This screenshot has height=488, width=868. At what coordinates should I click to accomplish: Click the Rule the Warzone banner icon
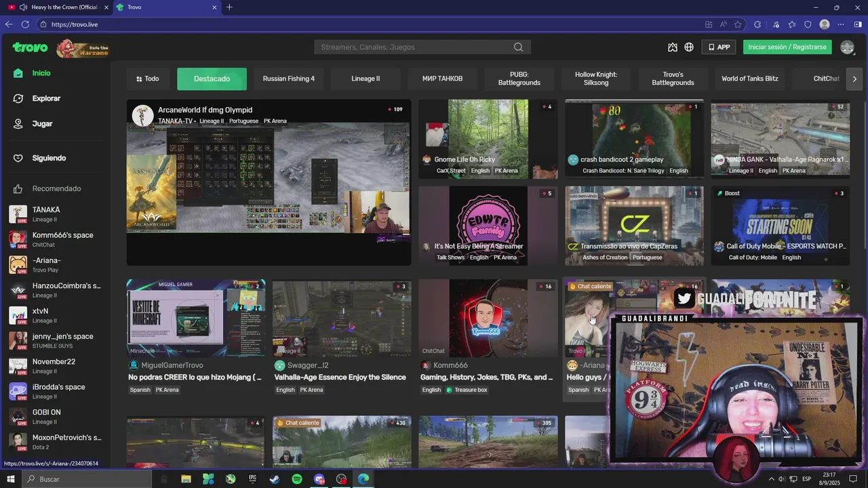82,48
